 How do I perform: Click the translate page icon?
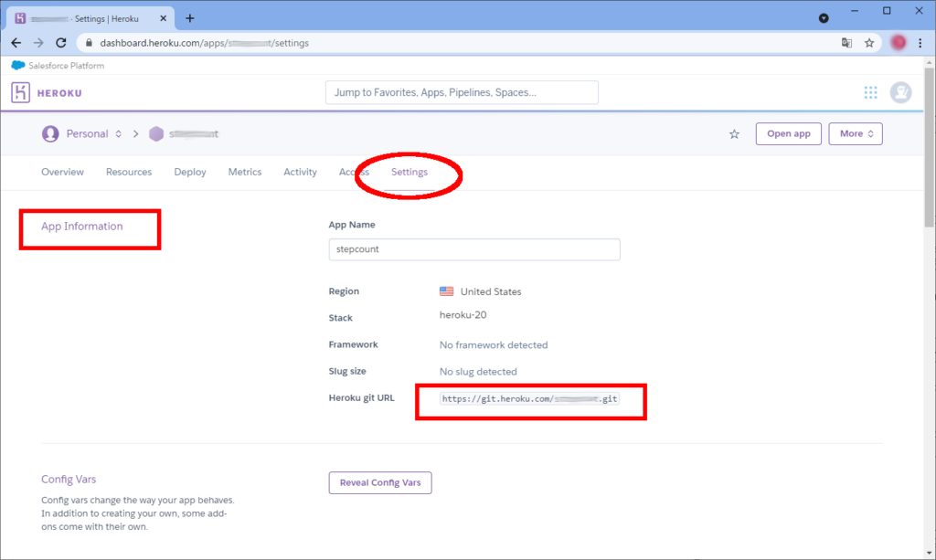(x=846, y=43)
